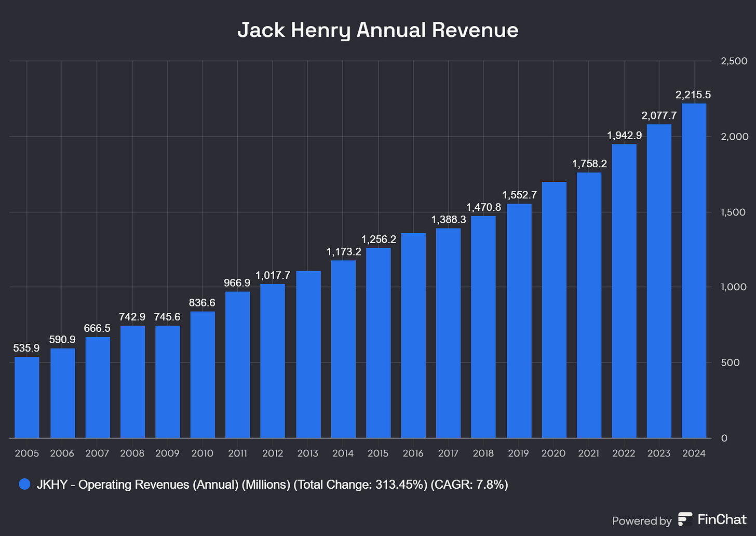Image resolution: width=756 pixels, height=536 pixels.
Task: Click the chart title Jack Henry Annual Revenue
Action: (x=378, y=30)
